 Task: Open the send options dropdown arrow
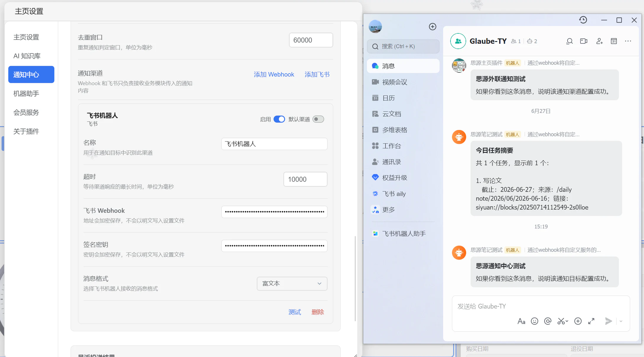tap(621, 321)
